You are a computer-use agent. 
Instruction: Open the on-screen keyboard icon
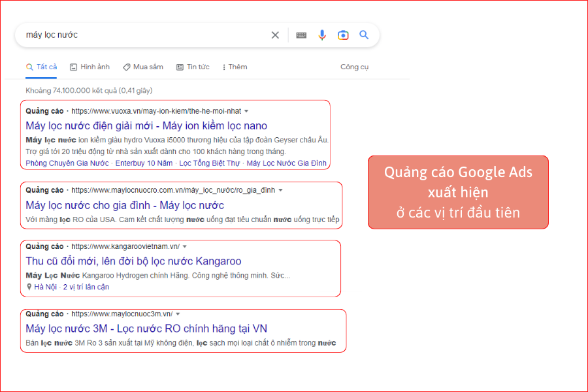pos(301,35)
